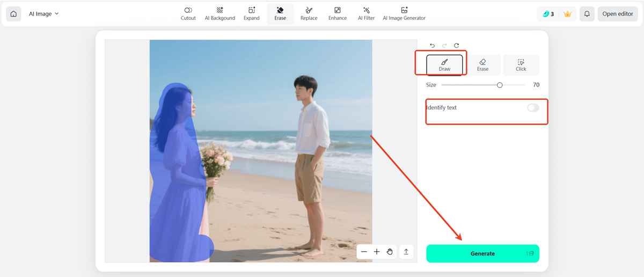Select the Draw brush mode
This screenshot has width=644, height=277.
pos(444,65)
